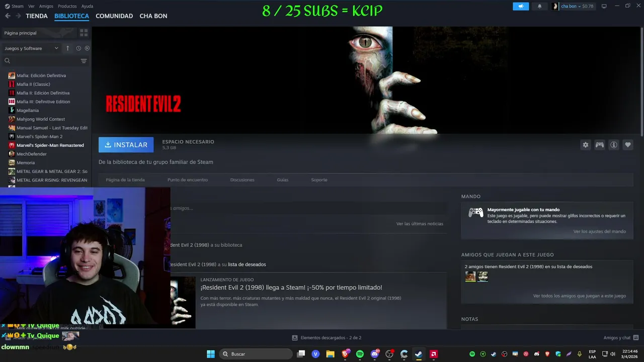Open Página de la tienda tab
The image size is (644, 362).
tap(125, 179)
